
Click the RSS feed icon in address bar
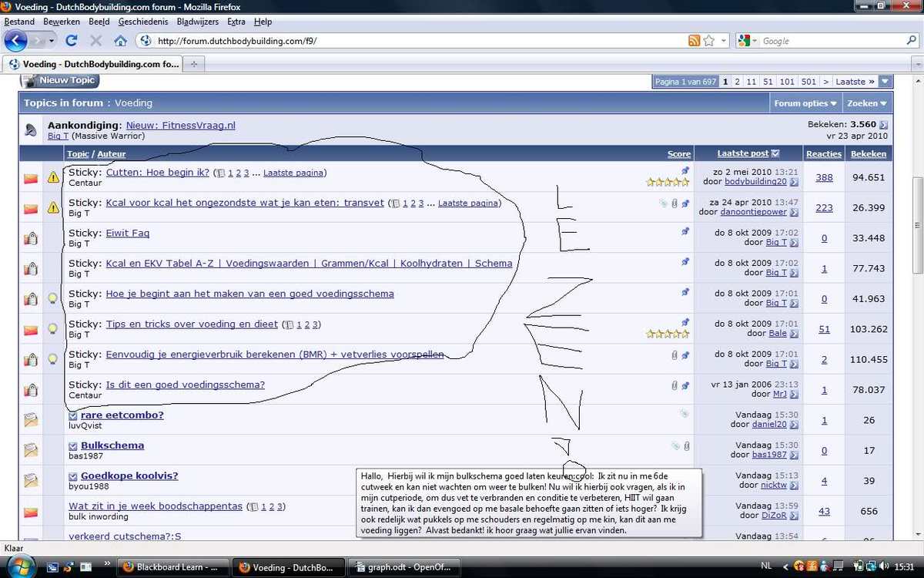click(694, 41)
